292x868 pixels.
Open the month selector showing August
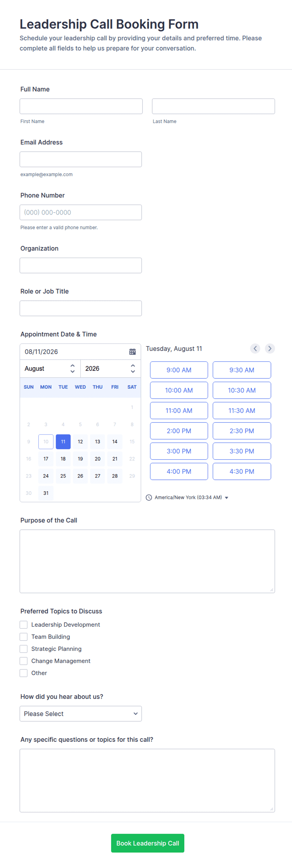pyautogui.click(x=50, y=368)
